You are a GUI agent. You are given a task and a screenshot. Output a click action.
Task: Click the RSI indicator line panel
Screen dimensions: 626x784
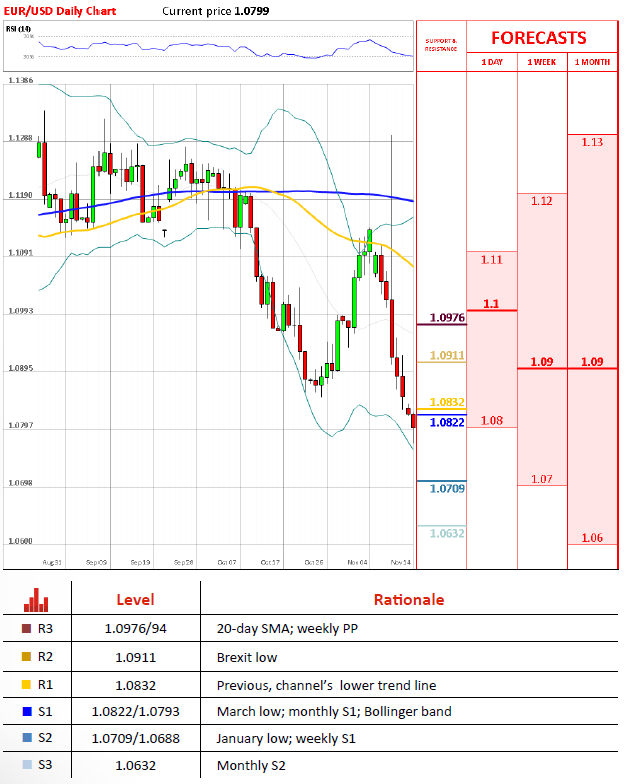[x=208, y=46]
